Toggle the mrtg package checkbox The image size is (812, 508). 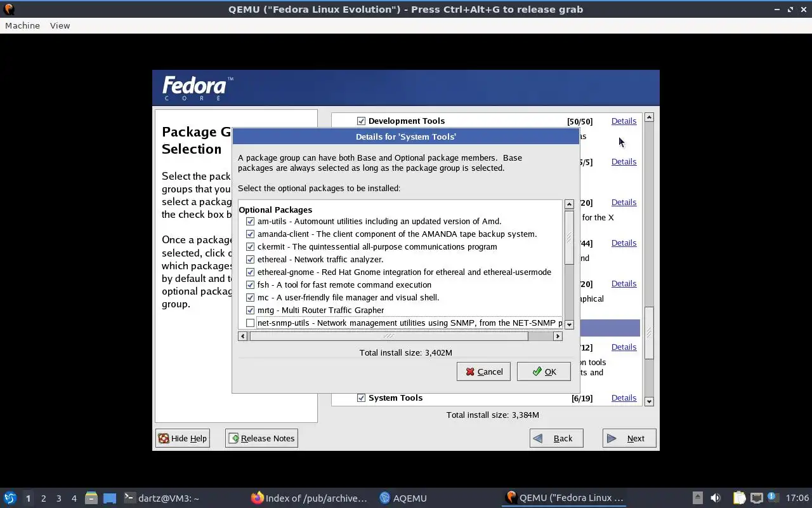point(251,311)
